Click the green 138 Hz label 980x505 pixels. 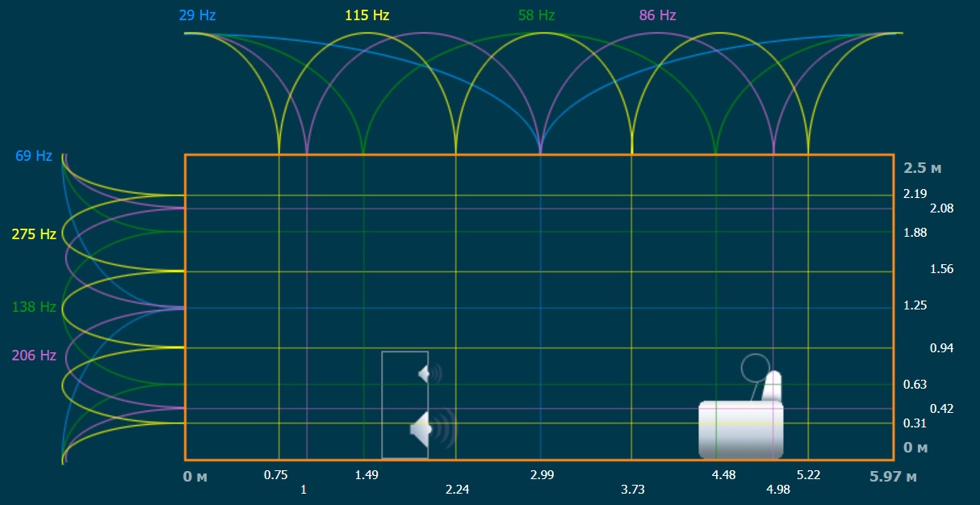(x=34, y=307)
